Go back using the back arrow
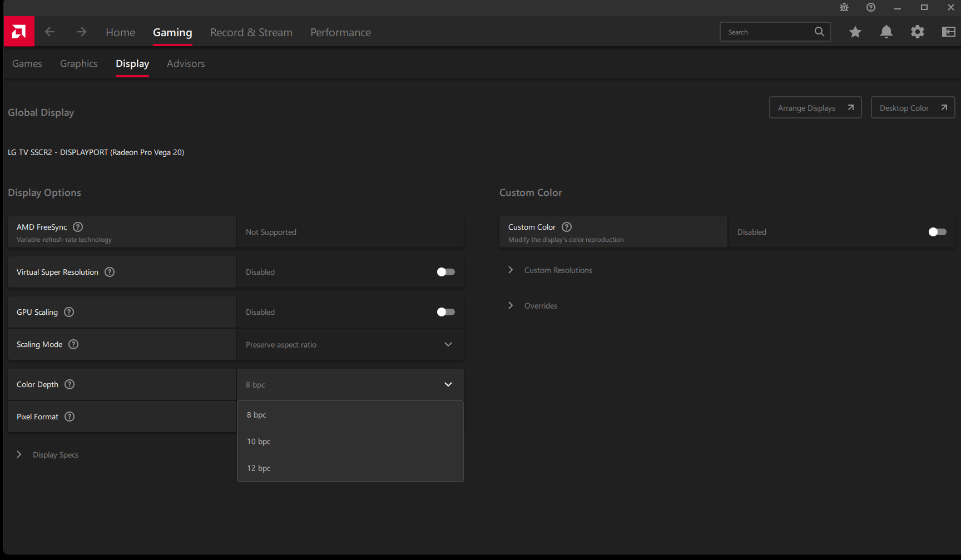The image size is (961, 560). click(x=49, y=32)
